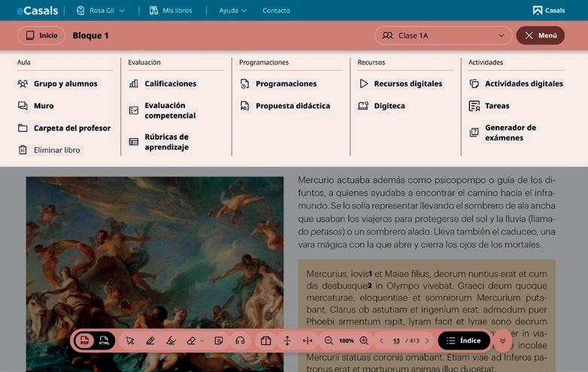The width and height of the screenshot is (588, 372).
Task: Select the pencil drawing tool
Action: pos(150,340)
